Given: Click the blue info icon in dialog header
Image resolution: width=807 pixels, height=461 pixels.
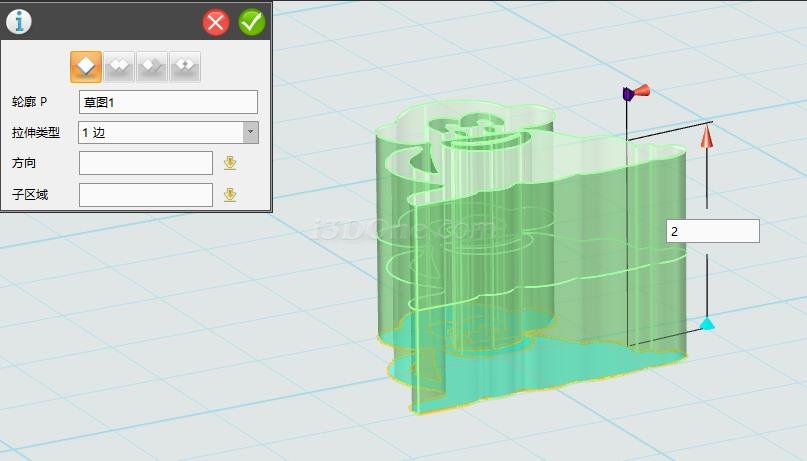Looking at the screenshot, I should pyautogui.click(x=19, y=21).
